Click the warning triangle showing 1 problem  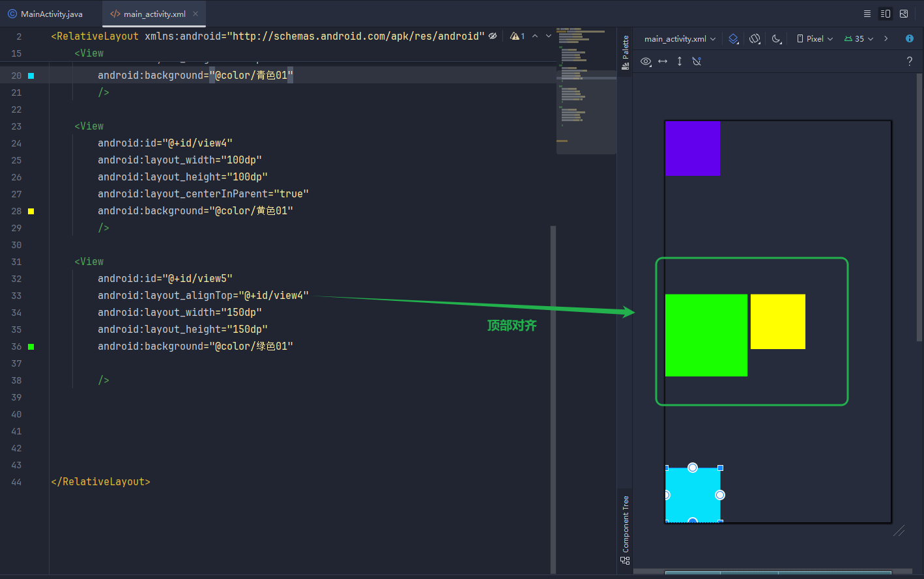(517, 36)
